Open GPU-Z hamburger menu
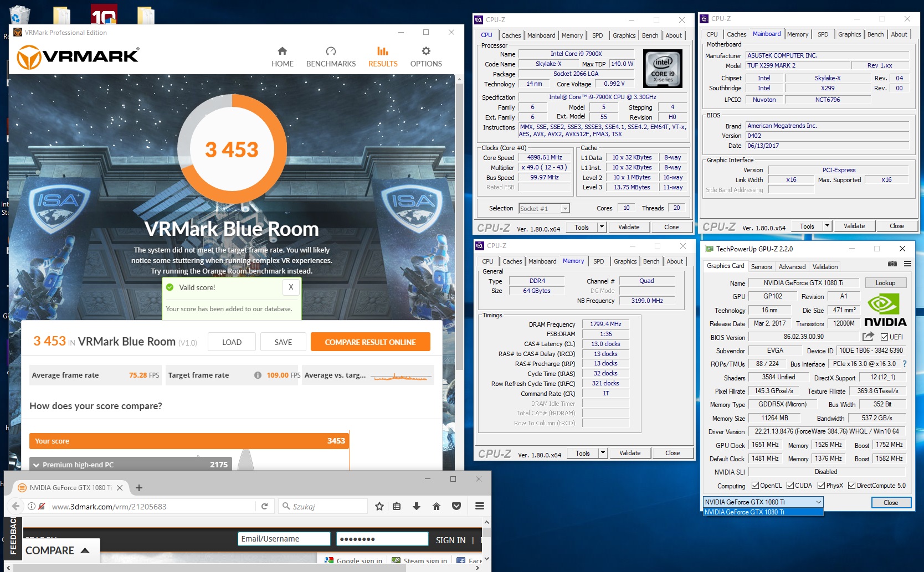Screen dimensions: 924x572 coord(907,264)
